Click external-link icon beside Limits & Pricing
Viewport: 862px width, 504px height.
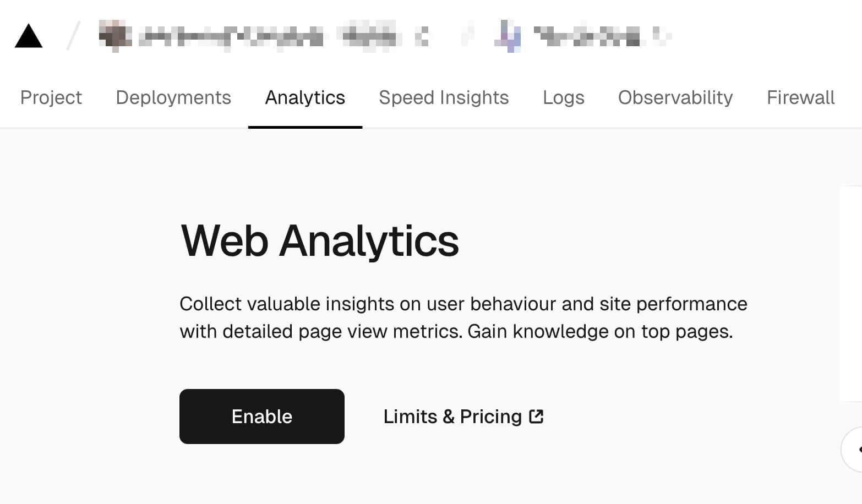(536, 417)
